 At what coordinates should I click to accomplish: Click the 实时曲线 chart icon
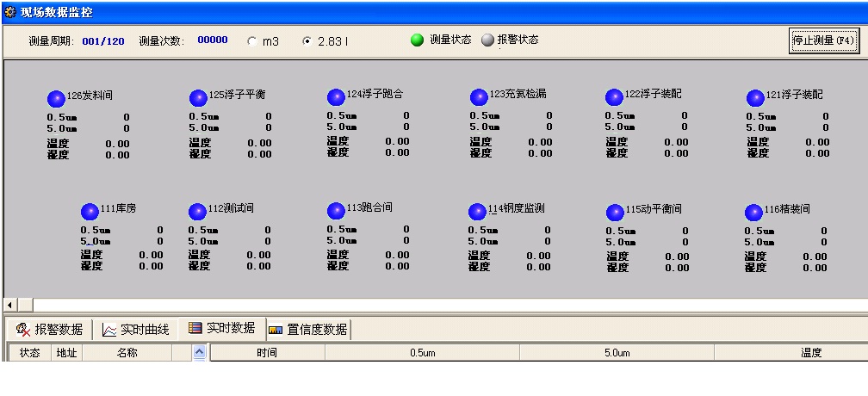109,331
